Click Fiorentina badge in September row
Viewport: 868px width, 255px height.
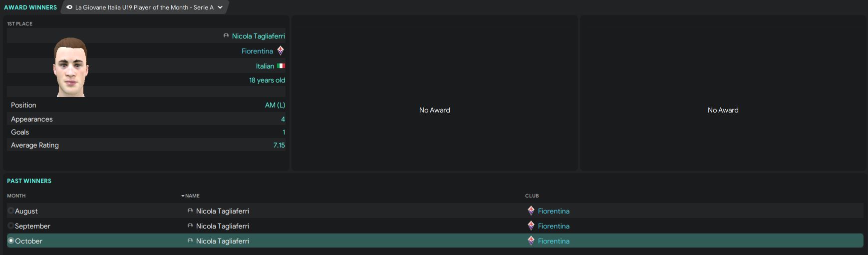[x=531, y=226]
